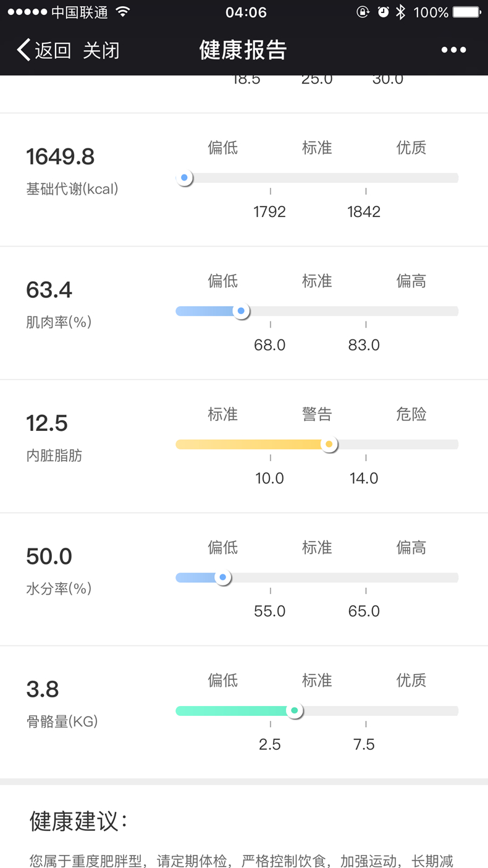Tap the rotation lock status icon
Viewport: 488px width, 868px height.
(363, 12)
